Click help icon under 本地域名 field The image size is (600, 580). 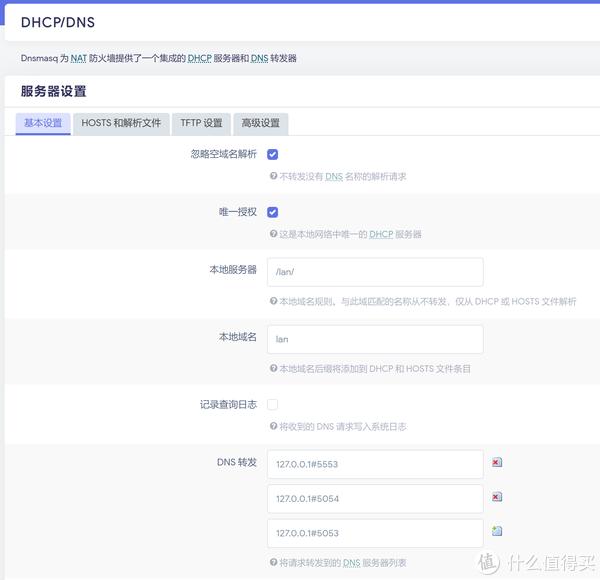[273, 368]
